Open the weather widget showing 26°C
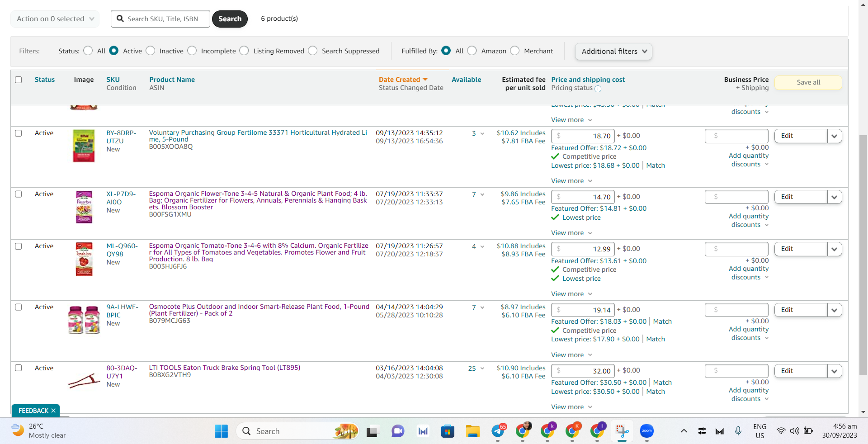This screenshot has width=868, height=444. pos(39,431)
